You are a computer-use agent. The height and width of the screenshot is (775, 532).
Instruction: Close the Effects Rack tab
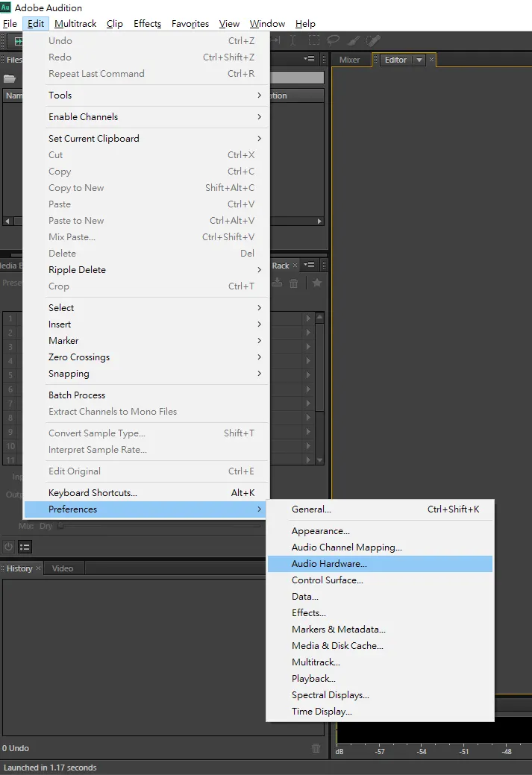295,266
